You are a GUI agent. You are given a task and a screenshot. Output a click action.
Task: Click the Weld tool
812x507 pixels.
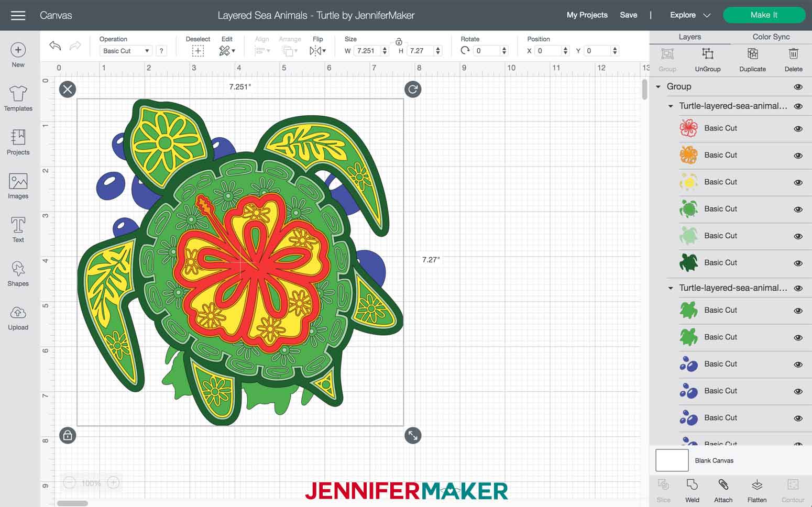692,490
